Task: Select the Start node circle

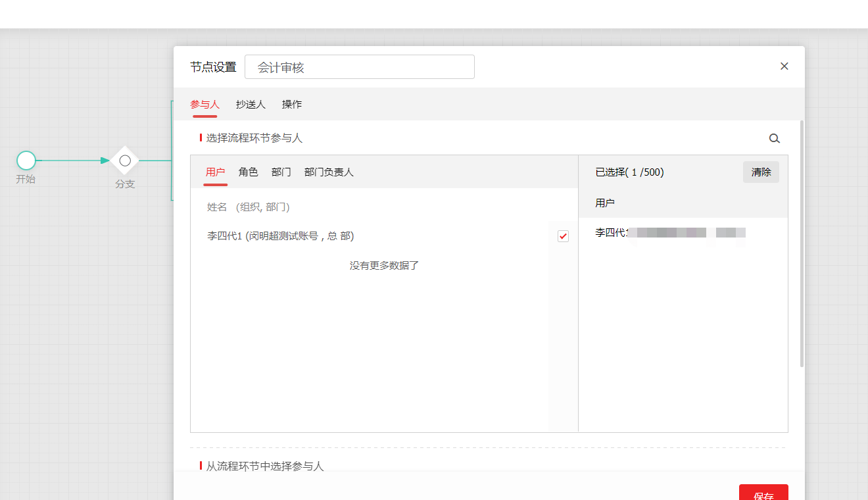Action: coord(26,160)
